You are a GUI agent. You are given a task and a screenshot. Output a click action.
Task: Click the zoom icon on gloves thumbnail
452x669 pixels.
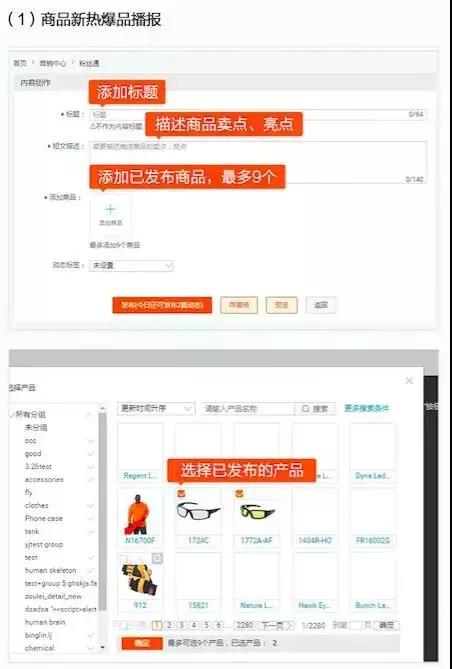point(157,558)
